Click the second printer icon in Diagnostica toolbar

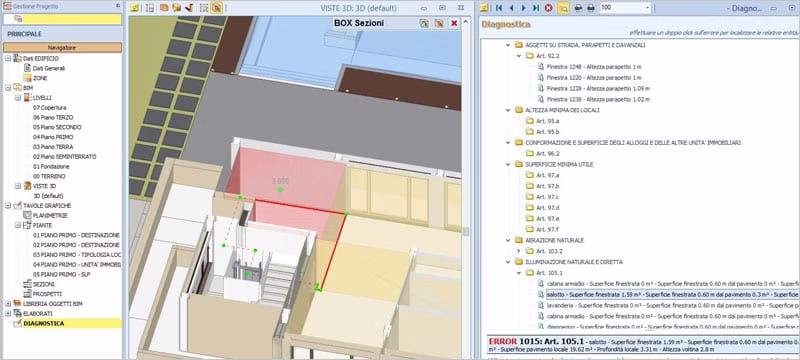pyautogui.click(x=591, y=8)
